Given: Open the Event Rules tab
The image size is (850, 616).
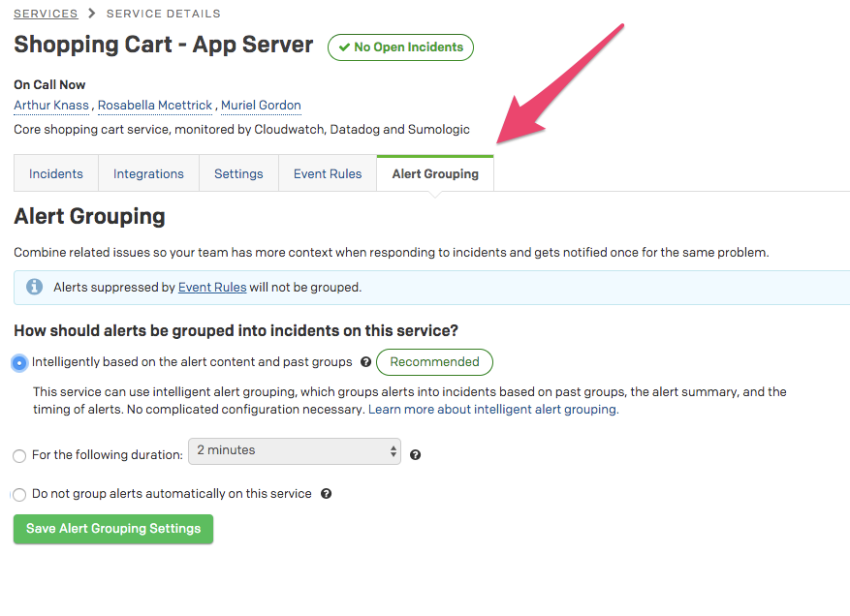Looking at the screenshot, I should 328,174.
